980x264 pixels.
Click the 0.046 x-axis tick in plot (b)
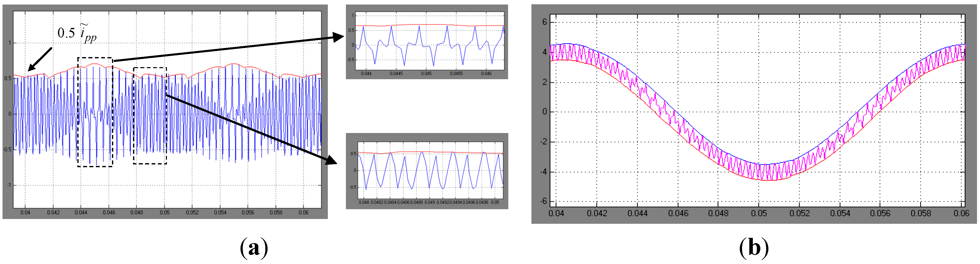678,213
